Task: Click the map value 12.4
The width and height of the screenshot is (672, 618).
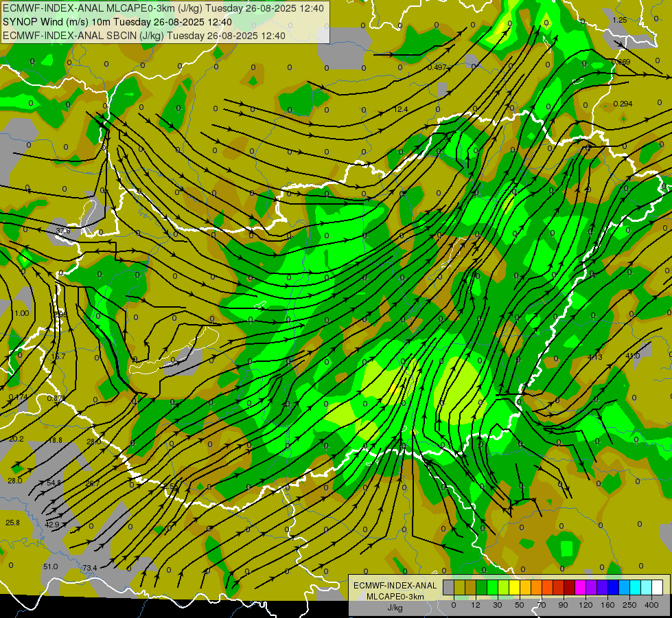Action: pos(401,109)
